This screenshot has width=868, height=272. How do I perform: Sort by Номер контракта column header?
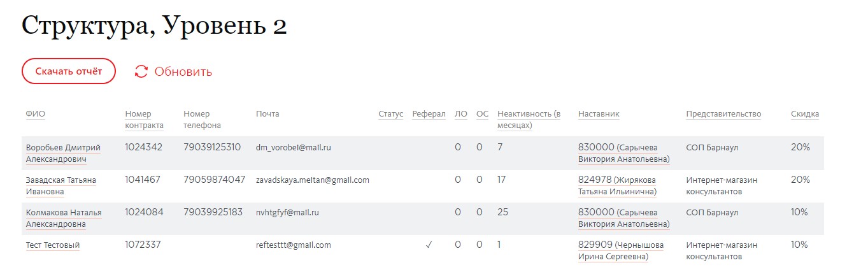pos(144,119)
